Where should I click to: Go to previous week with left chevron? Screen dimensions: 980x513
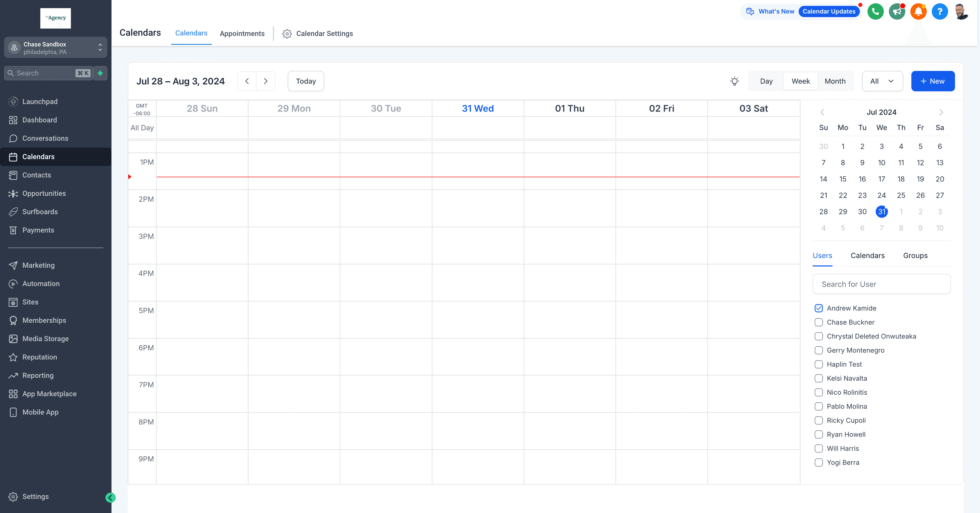coord(247,81)
